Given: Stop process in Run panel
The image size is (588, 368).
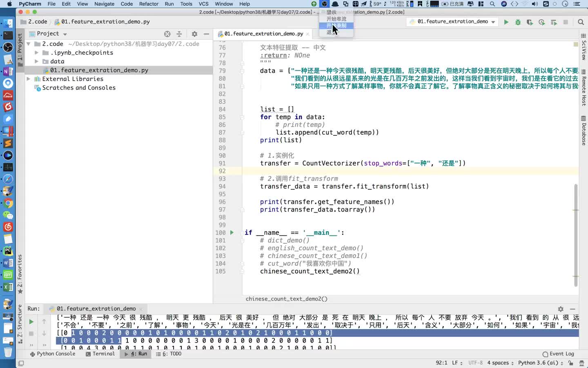Looking at the screenshot, I should [x=31, y=334].
